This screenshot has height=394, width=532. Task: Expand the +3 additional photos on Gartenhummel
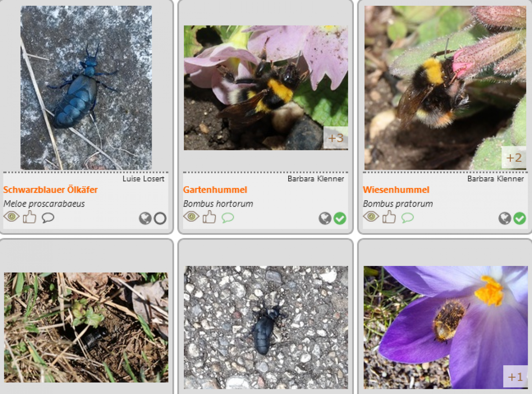[x=336, y=138]
